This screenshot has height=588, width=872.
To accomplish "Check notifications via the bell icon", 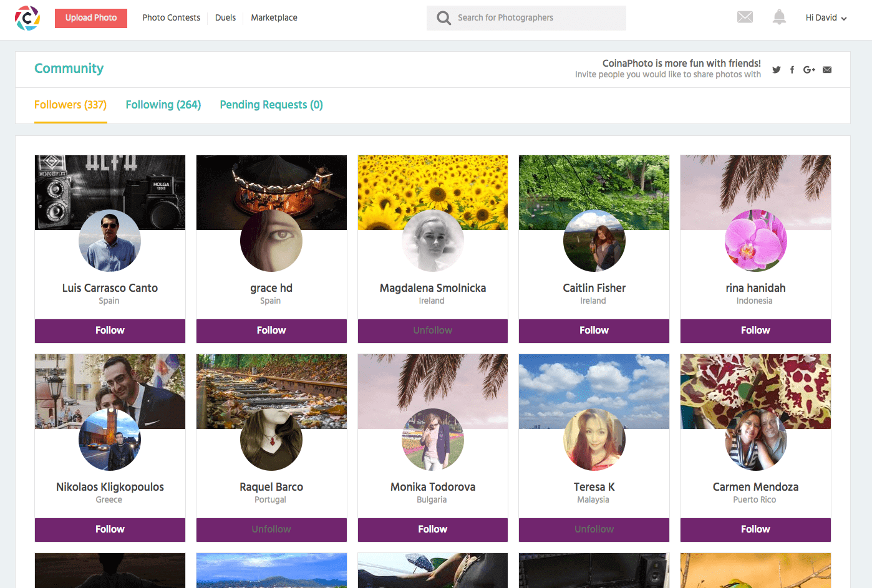I will (x=779, y=17).
